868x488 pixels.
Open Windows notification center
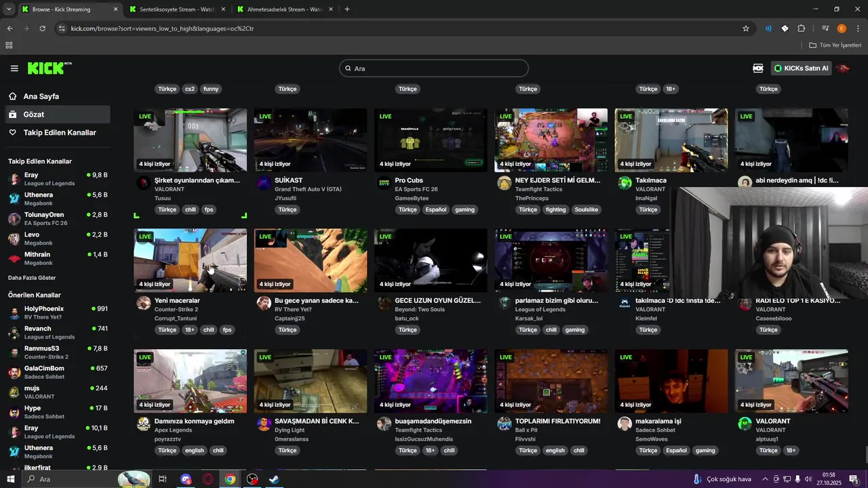coord(854,479)
